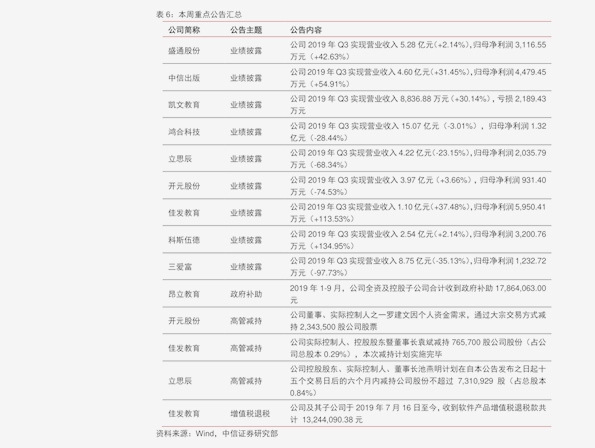Click the source note 资料来源：Wind，中信证券研究部
This screenshot has height=448, width=595.
click(217, 433)
